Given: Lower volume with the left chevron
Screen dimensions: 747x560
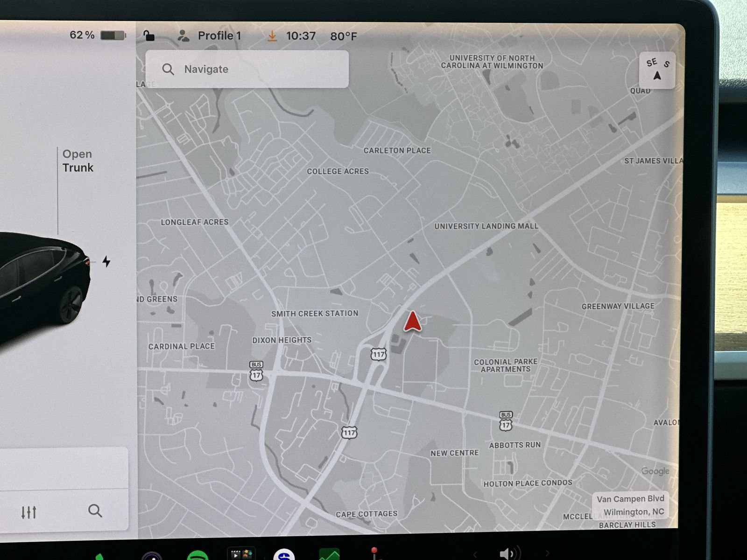Looking at the screenshot, I should coord(475,554).
